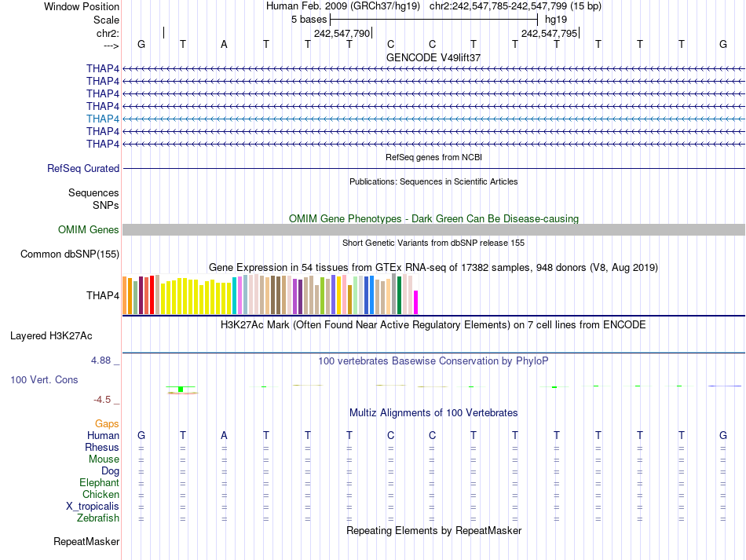Click the green PhyloP conservation peak marker
This screenshot has height=560, width=746.
tap(181, 390)
